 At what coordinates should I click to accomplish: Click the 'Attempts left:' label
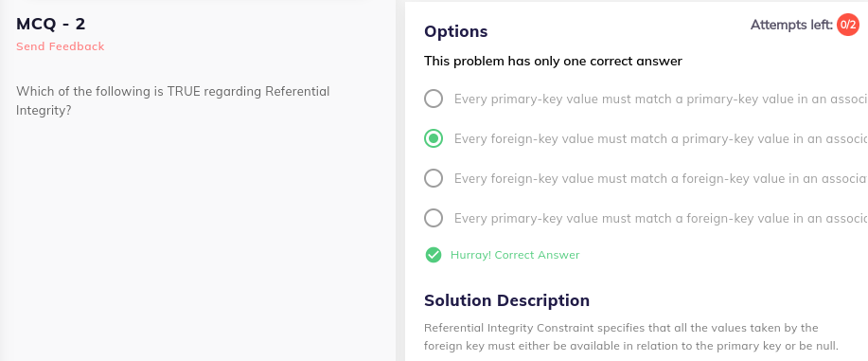tap(791, 25)
